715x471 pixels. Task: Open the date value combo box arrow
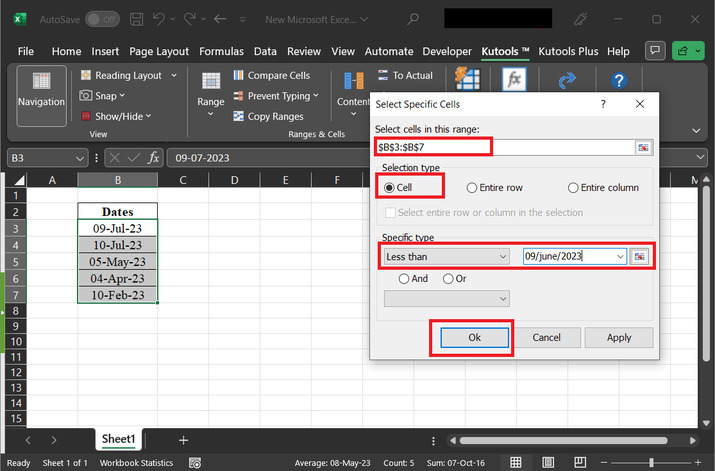(x=620, y=256)
